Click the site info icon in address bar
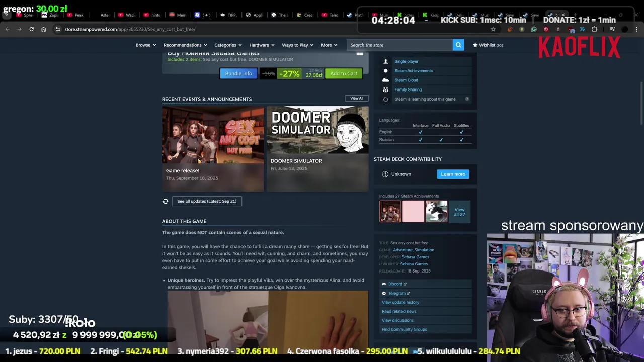 pos(58,29)
